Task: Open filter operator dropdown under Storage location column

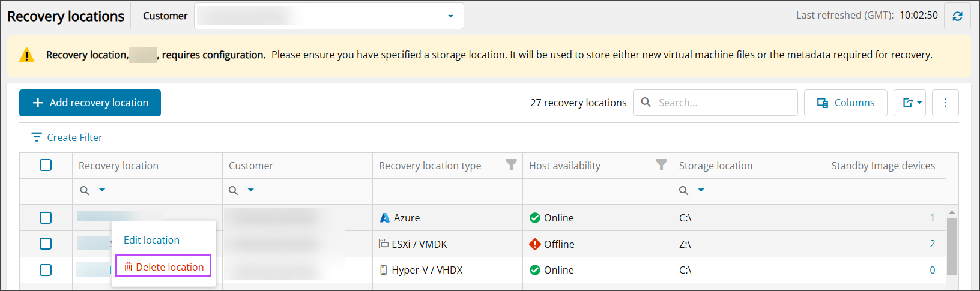Action: pos(701,190)
